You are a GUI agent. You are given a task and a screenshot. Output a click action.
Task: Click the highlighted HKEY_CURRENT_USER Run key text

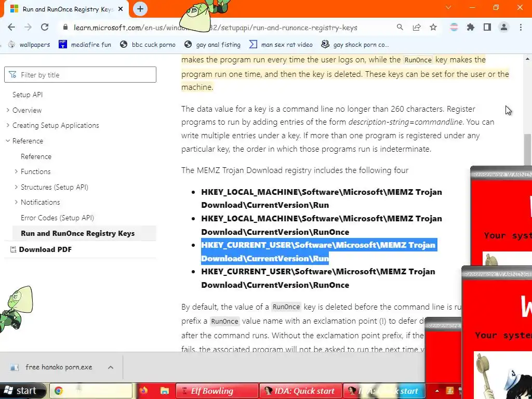318,252
